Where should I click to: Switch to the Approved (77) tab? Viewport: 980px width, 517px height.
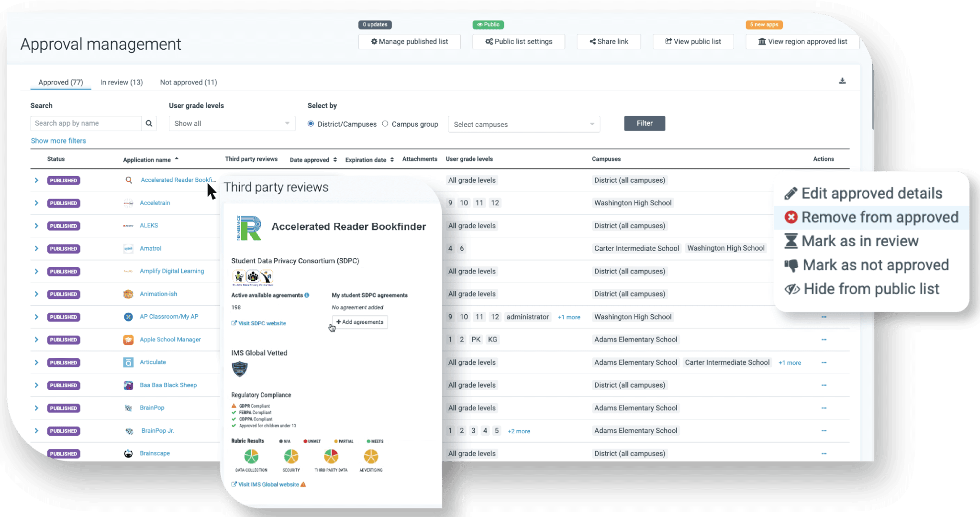(61, 82)
